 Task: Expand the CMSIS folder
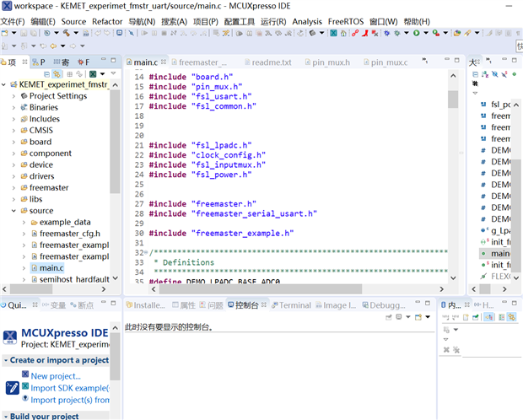(x=13, y=131)
